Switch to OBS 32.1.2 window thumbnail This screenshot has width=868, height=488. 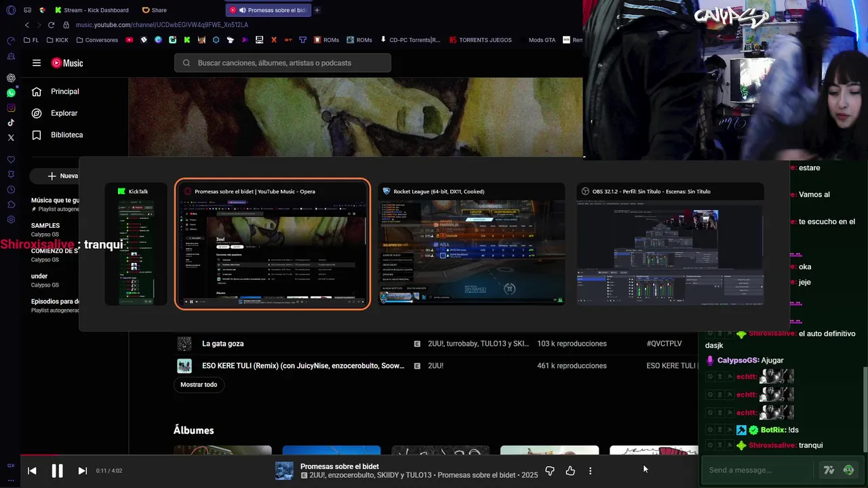point(670,244)
